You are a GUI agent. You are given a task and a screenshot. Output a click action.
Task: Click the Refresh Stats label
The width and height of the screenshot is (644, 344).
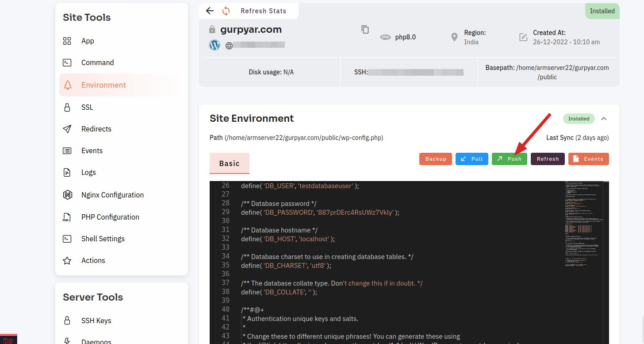pyautogui.click(x=263, y=11)
